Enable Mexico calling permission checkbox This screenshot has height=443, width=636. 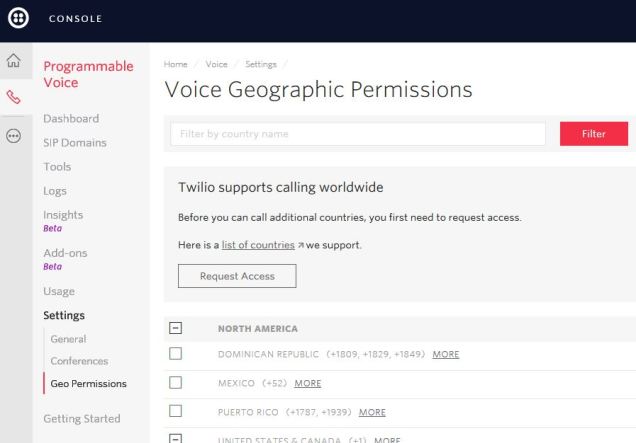[x=176, y=383]
